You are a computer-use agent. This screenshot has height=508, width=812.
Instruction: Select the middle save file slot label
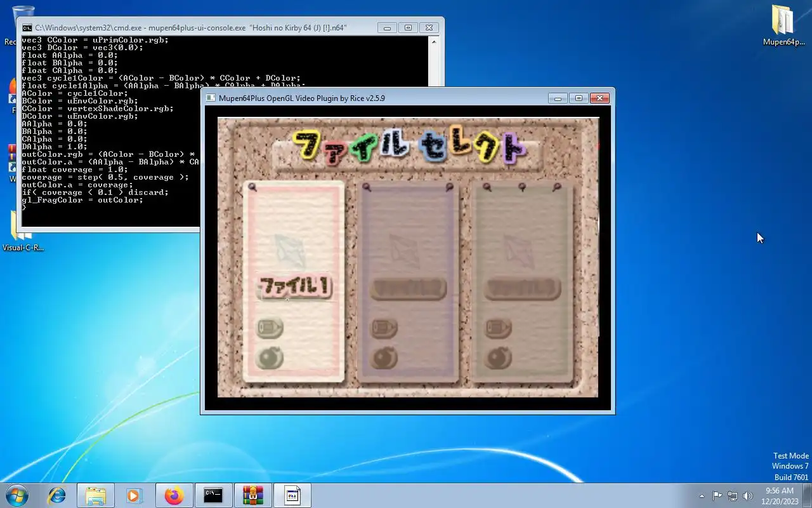click(409, 289)
